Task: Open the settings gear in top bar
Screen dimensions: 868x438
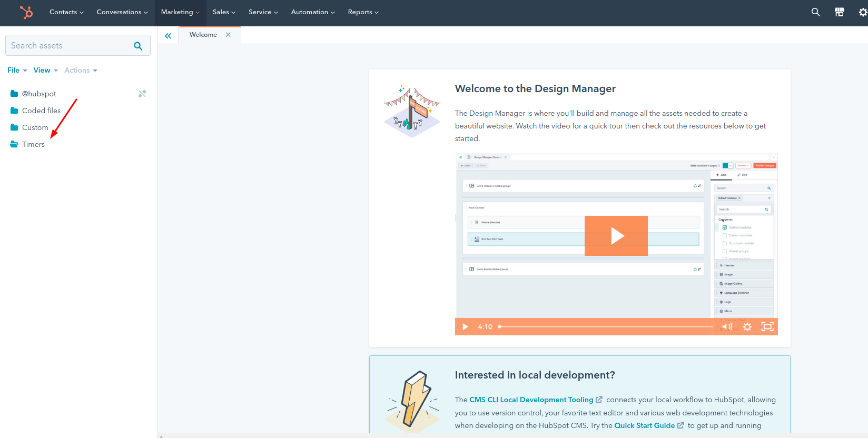Action: (x=863, y=12)
